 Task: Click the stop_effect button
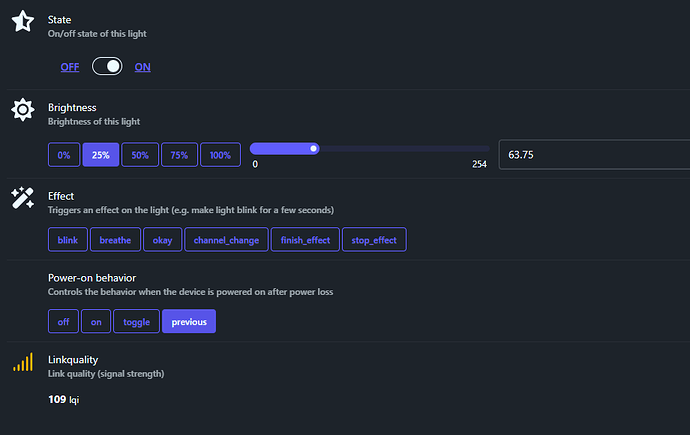[374, 240]
